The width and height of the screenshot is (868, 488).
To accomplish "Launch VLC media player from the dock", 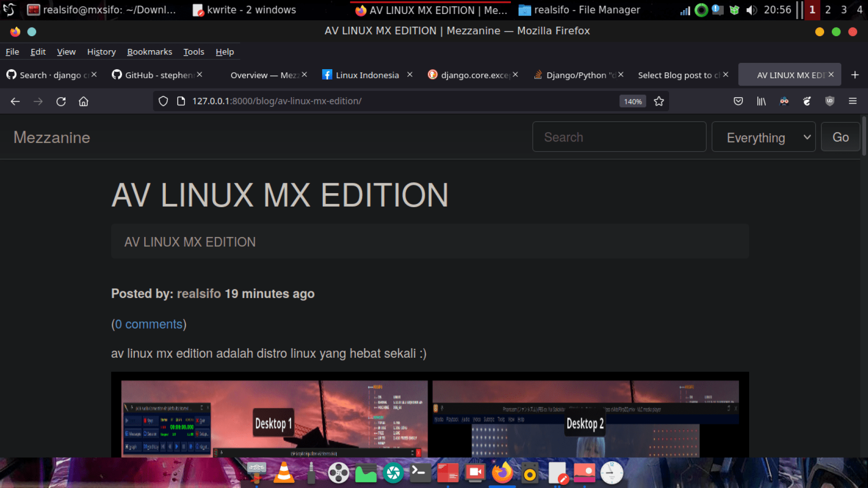I will point(284,473).
